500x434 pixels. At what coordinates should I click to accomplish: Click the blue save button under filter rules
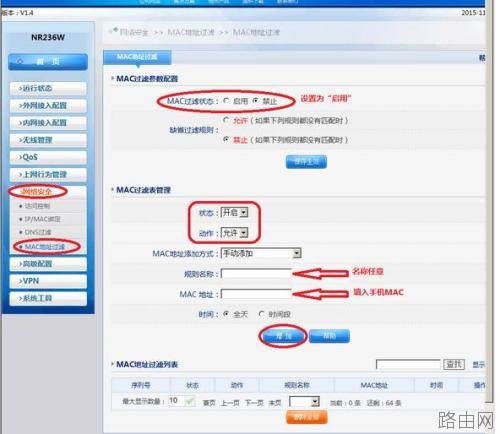pos(306,162)
